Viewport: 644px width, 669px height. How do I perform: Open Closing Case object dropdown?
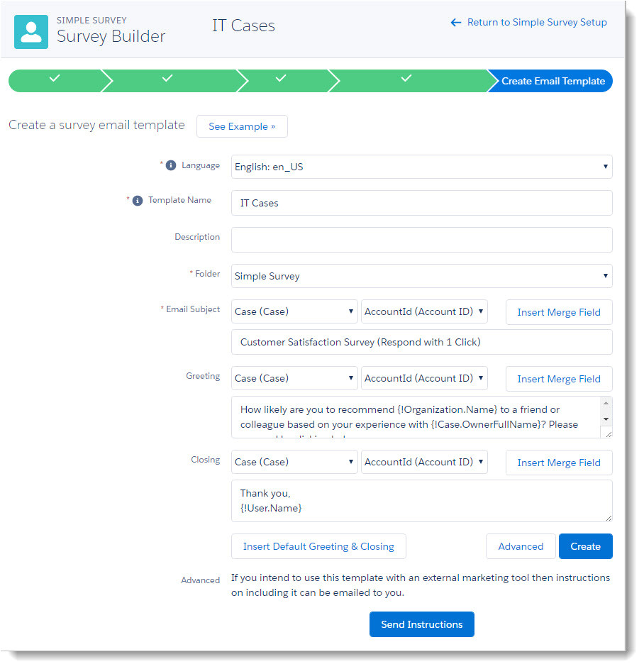tap(294, 462)
